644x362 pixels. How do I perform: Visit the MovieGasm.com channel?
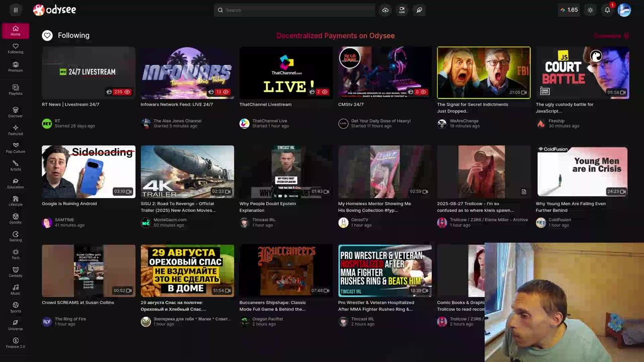[x=170, y=220]
